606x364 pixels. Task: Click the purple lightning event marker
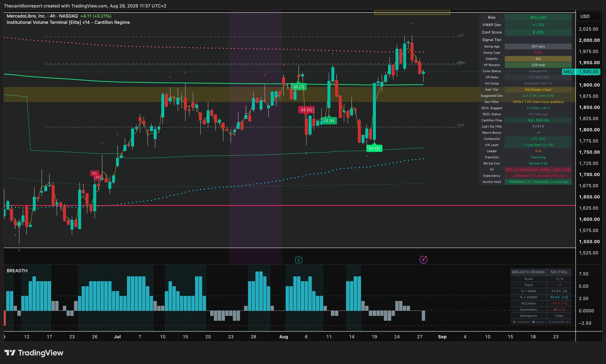coord(423,260)
